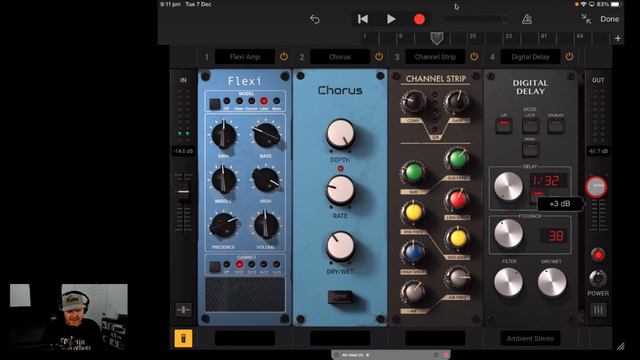Click the red Low Shelf knob
Image resolution: width=640 pixels, height=360 pixels.
pyautogui.click(x=457, y=200)
